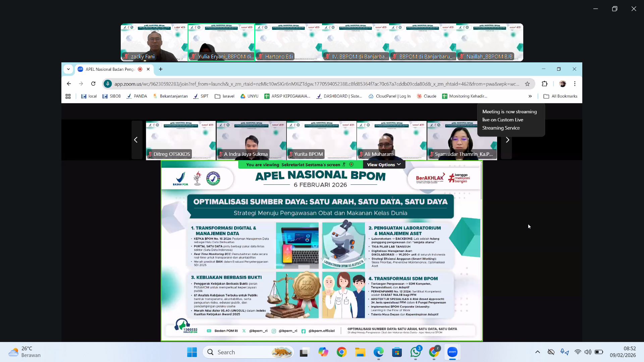Show hidden system tray icons
This screenshot has width=644, height=362.
click(537, 352)
